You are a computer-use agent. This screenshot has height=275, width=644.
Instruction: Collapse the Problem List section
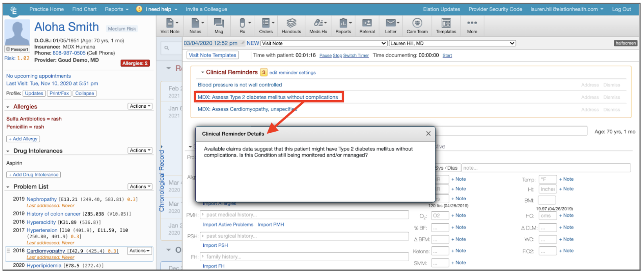(x=8, y=187)
